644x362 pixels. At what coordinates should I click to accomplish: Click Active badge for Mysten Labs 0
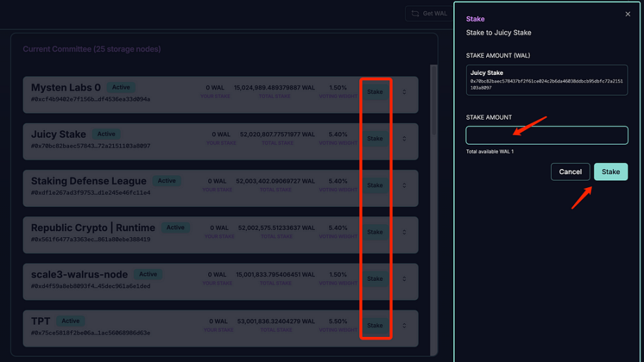121,87
